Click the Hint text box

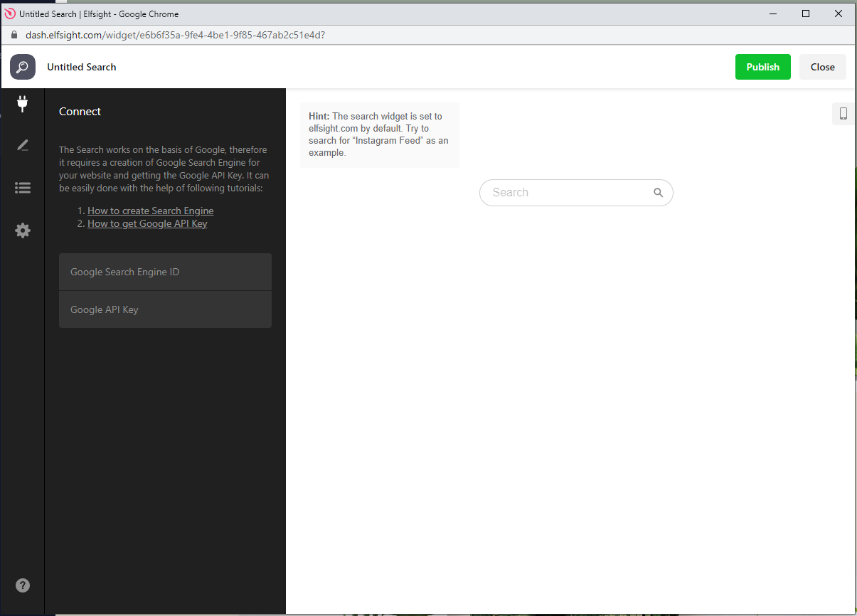click(x=380, y=134)
